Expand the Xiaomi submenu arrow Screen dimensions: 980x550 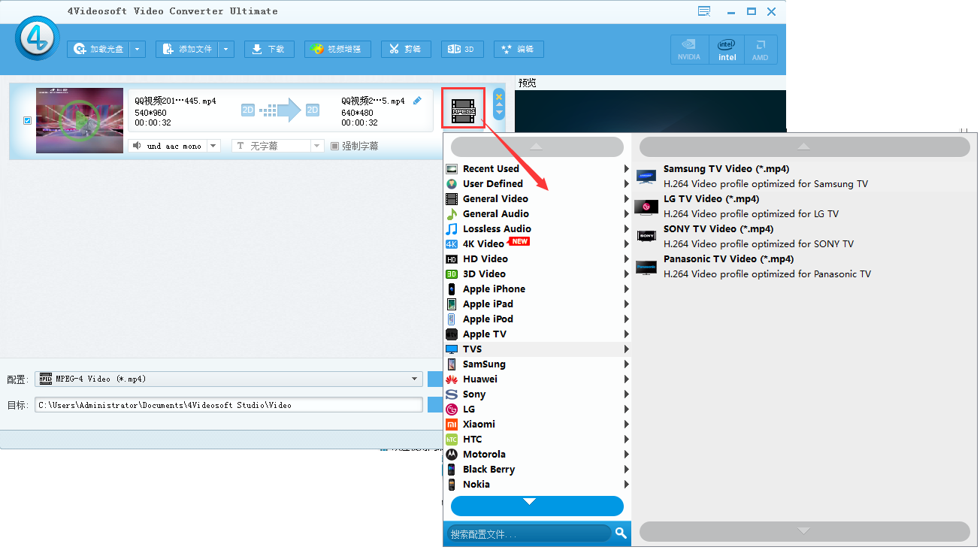coord(626,425)
